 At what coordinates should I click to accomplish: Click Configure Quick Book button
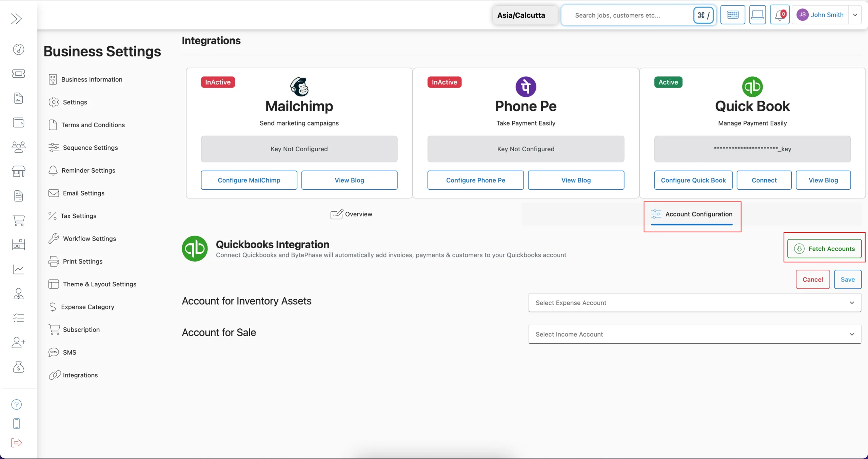pos(693,180)
